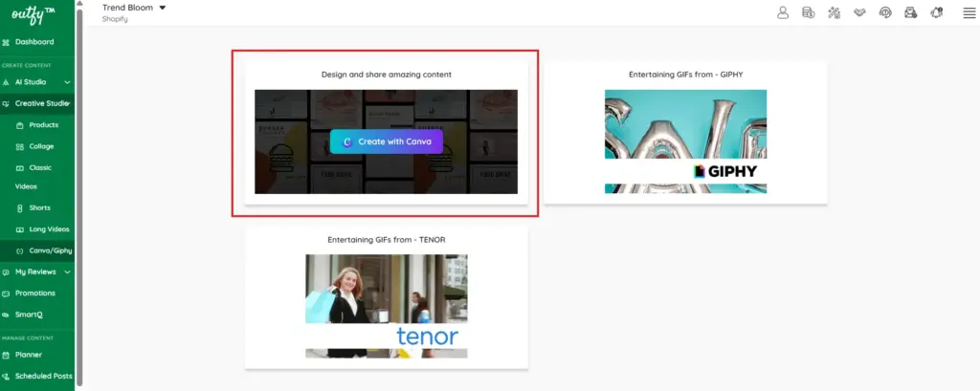Click the sidebar vertical scrollbar
980x391 pixels.
tap(79, 195)
